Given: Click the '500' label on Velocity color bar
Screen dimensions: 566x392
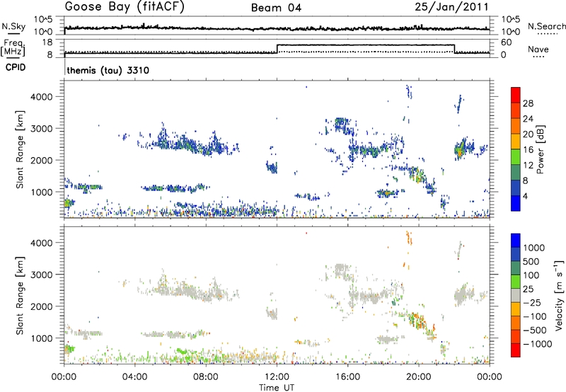Looking at the screenshot, I should point(531,261).
